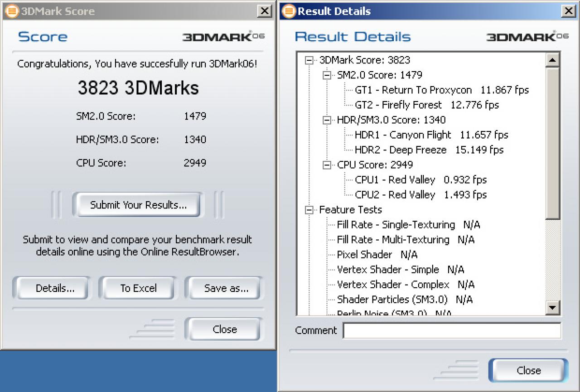The image size is (580, 392).
Task: Click the Result Details window title icon
Action: click(288, 11)
